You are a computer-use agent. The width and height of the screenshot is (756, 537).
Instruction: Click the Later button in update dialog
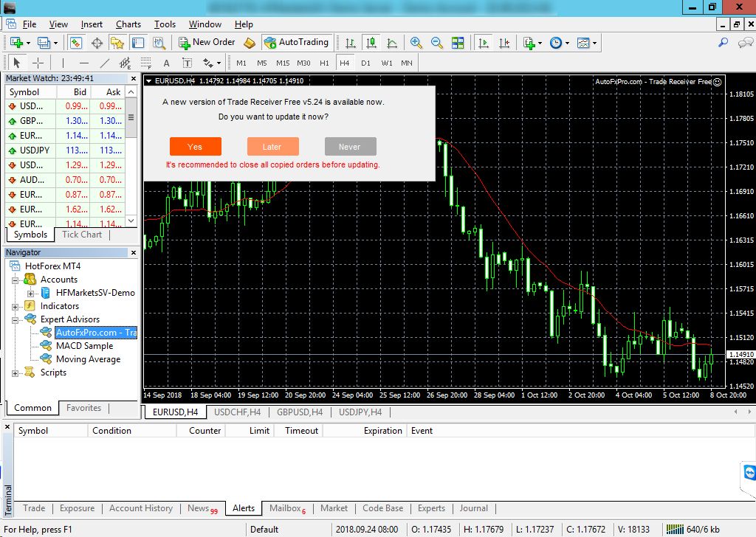point(272,147)
